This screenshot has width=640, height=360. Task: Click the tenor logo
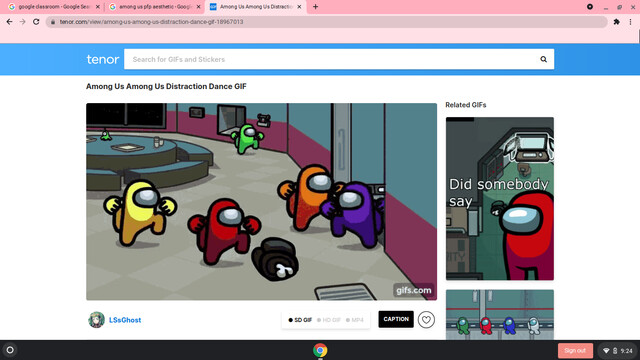(x=103, y=60)
